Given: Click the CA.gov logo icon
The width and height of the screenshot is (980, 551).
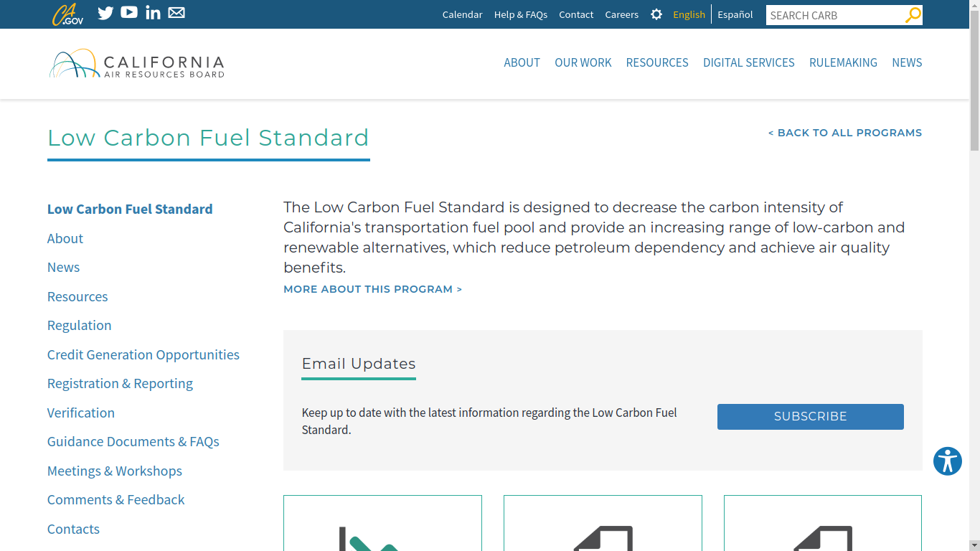Looking at the screenshot, I should pyautogui.click(x=67, y=14).
